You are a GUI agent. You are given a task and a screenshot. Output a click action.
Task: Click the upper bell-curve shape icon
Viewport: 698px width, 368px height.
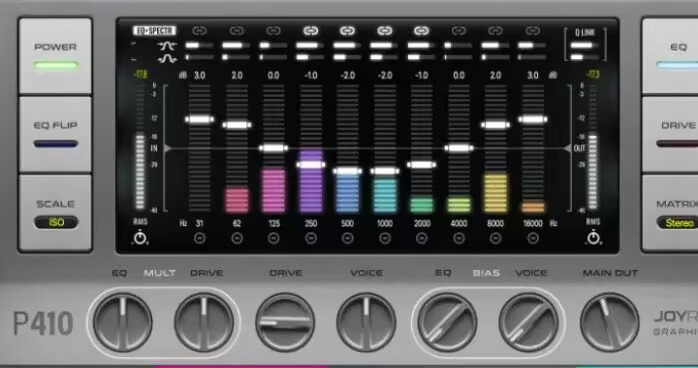tap(167, 45)
